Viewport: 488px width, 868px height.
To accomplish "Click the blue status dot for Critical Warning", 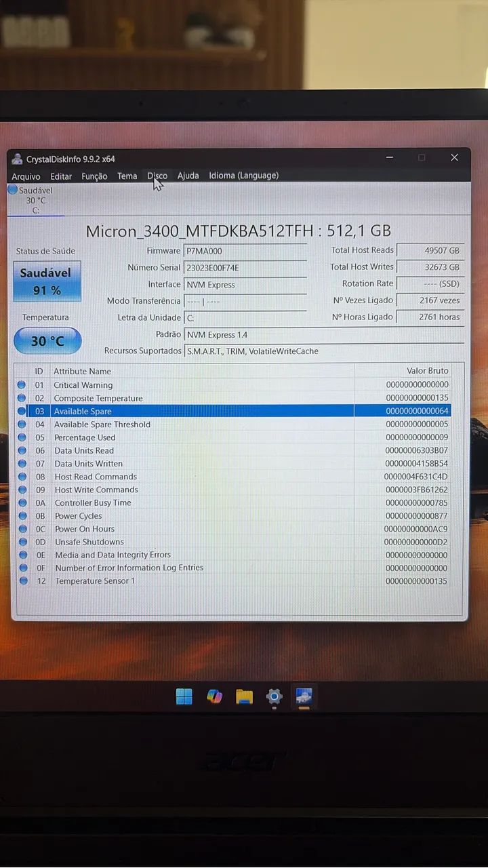I will point(22,385).
